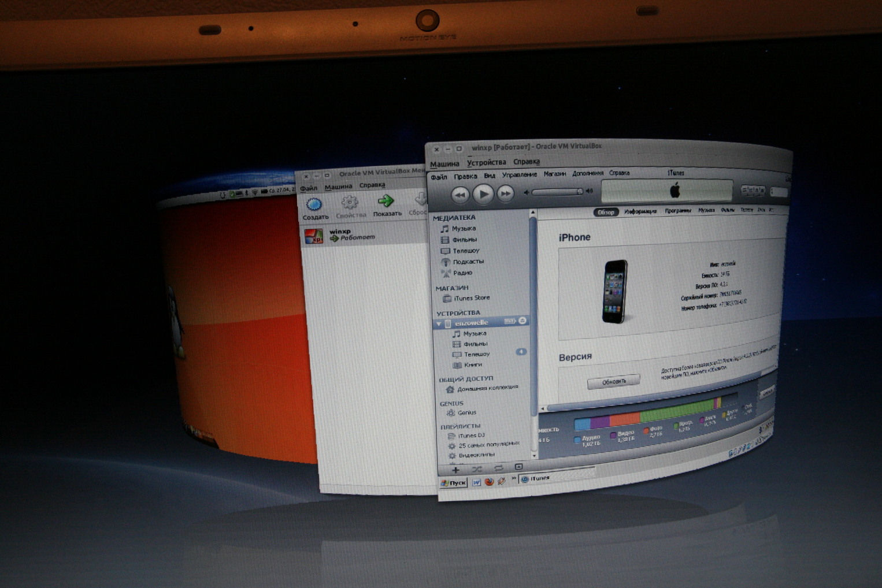Screen dimensions: 882x588
Task: Switch to the Музыка tab of iPhone
Action: tap(706, 210)
